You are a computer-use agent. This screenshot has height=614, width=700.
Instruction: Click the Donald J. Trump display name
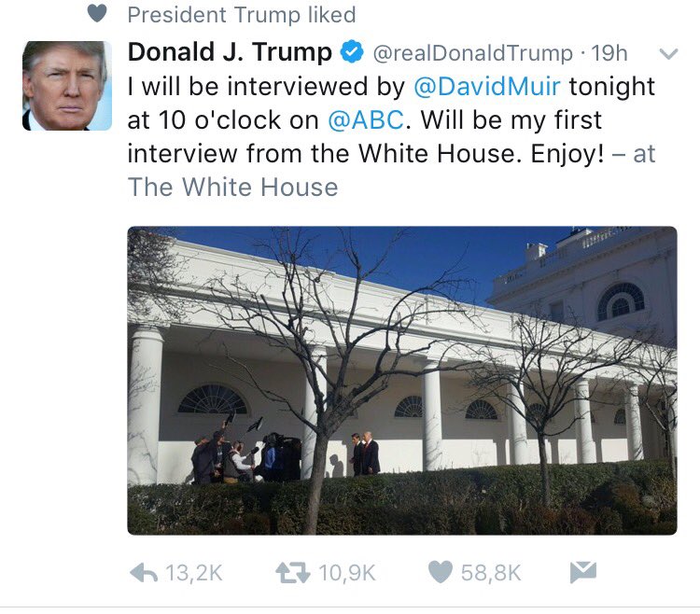point(230,51)
